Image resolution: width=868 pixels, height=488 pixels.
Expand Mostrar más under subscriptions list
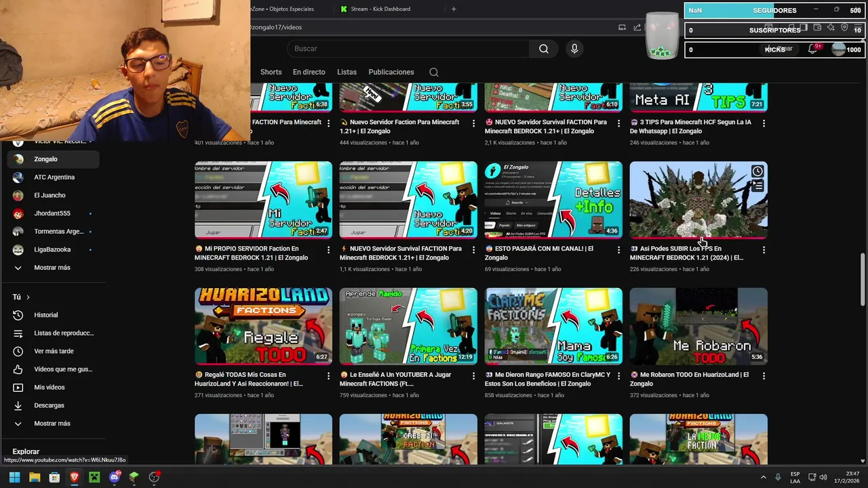tap(53, 268)
